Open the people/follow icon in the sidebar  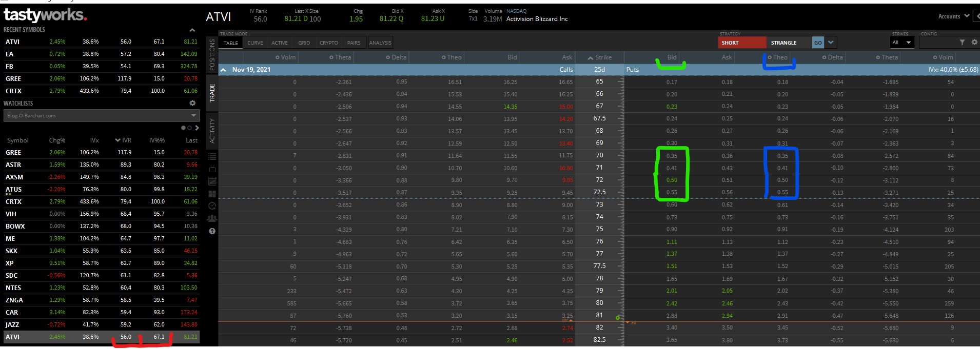tap(212, 218)
